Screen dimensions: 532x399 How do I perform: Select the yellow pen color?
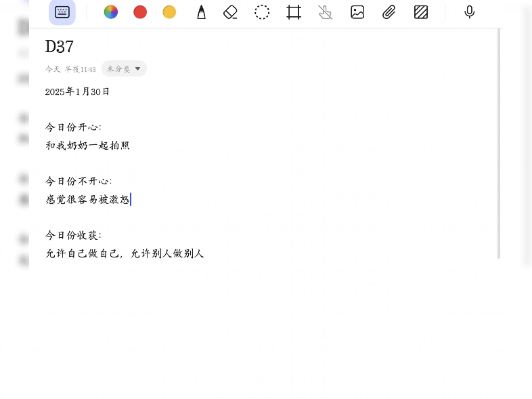(x=169, y=12)
